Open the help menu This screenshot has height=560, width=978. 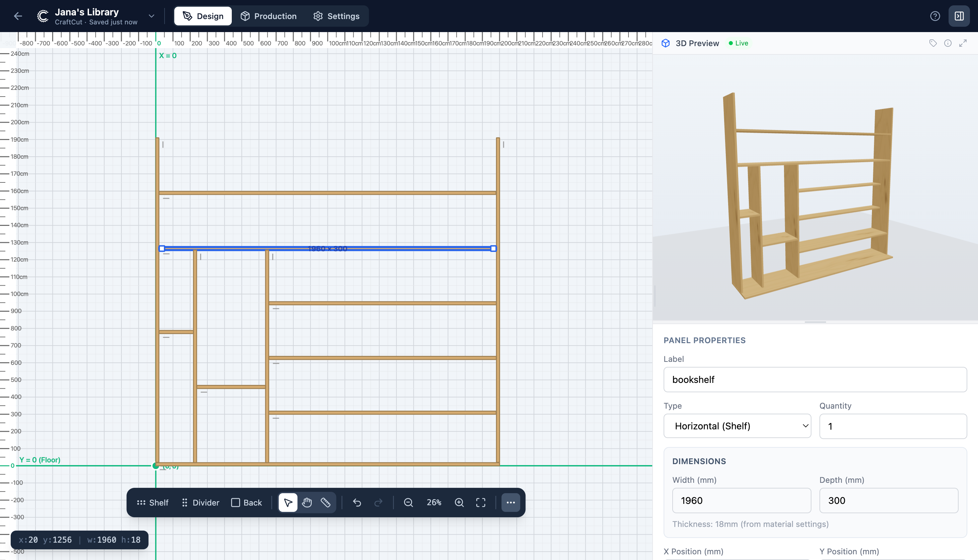click(x=935, y=16)
